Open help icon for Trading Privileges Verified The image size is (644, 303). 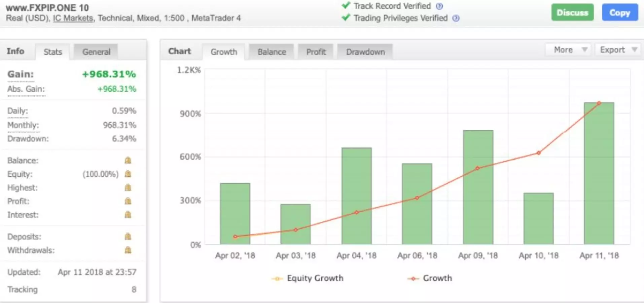point(456,18)
